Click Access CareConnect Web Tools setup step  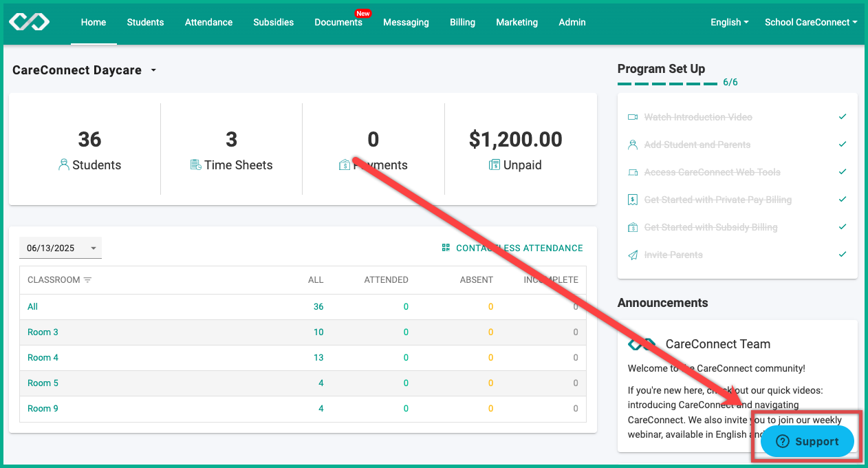click(x=713, y=172)
